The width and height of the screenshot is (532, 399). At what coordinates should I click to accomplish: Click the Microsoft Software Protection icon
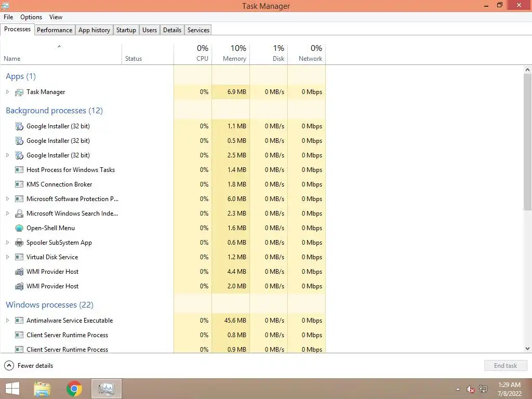19,199
